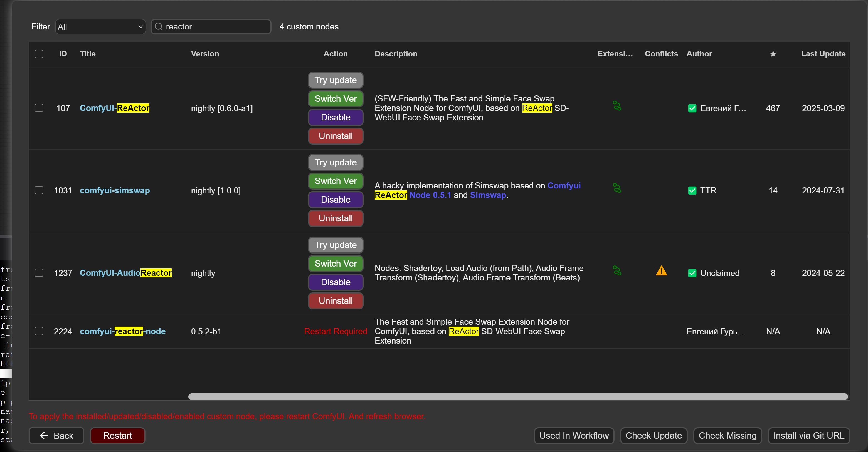Switch Ver for comfyui-simswap
The height and width of the screenshot is (452, 868).
336,181
